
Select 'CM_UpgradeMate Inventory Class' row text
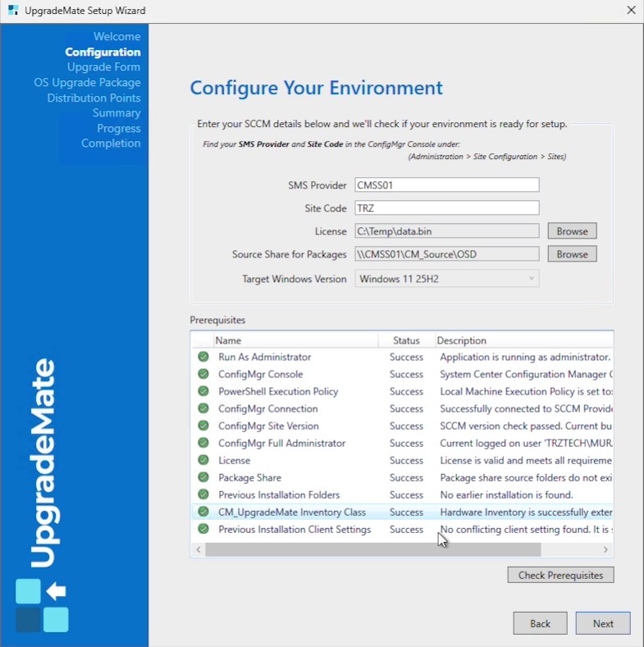(x=292, y=512)
